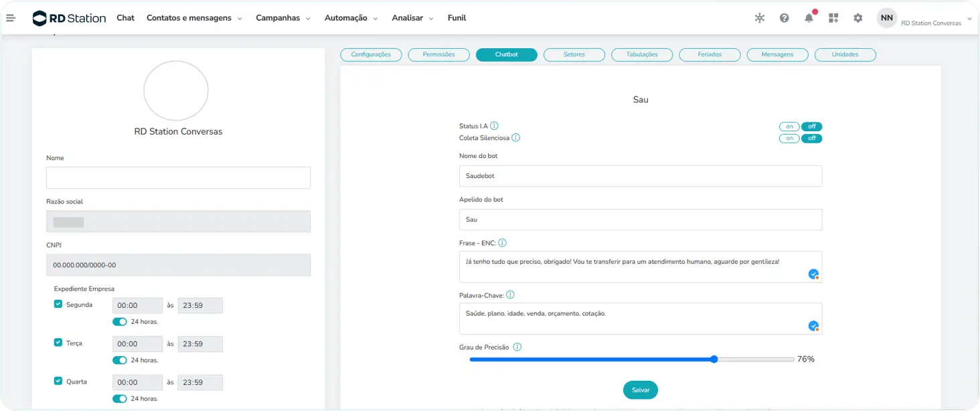Open the help question mark icon
980x411 pixels.
(785, 18)
